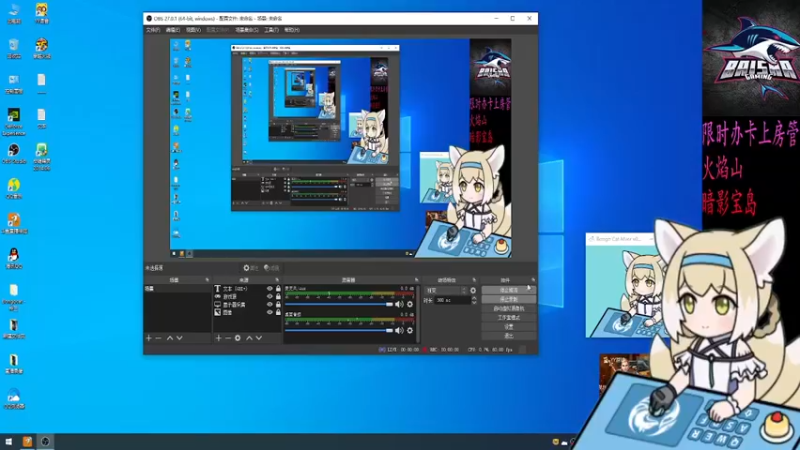Click the NVIDIA GeForce Experience desktop icon

click(14, 122)
